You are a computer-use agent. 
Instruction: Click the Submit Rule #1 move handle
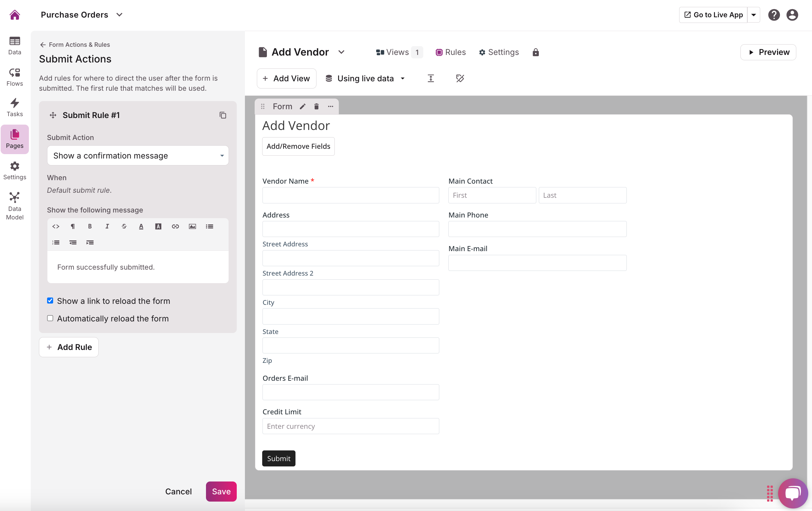53,115
